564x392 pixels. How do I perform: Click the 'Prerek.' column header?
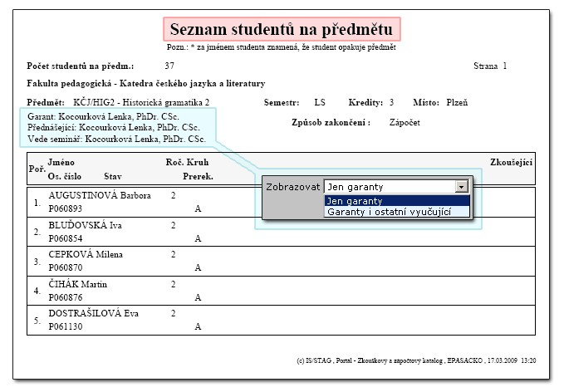198,176
